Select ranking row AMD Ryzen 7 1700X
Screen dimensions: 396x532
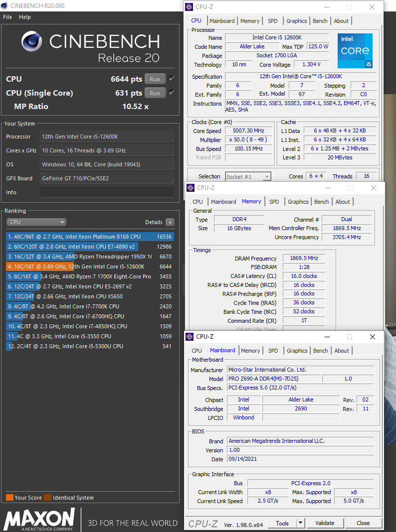[90, 276]
